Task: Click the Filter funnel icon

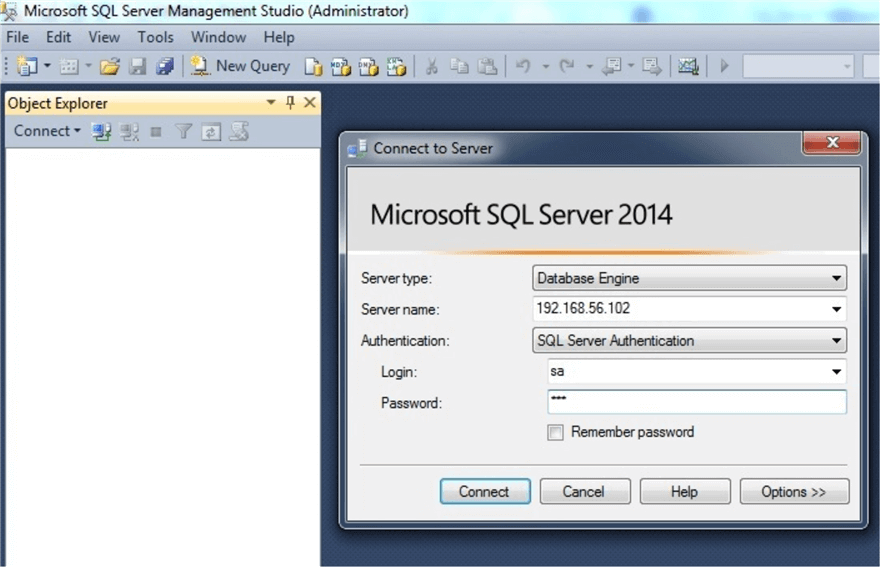Action: click(x=184, y=132)
